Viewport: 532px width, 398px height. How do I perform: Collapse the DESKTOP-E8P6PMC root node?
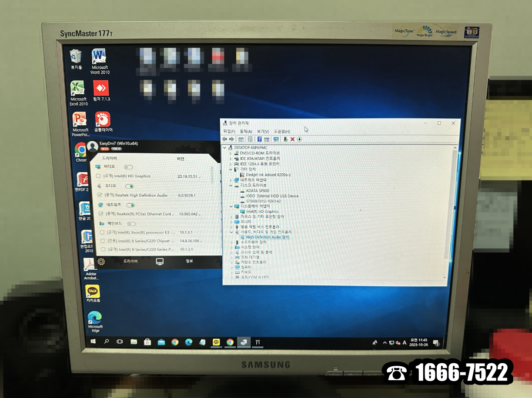point(225,148)
